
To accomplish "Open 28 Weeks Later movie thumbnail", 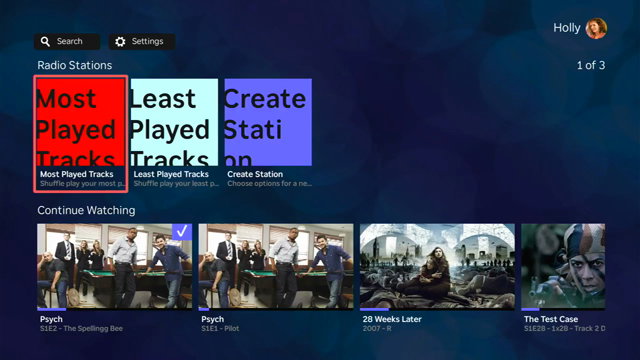I will point(437,266).
